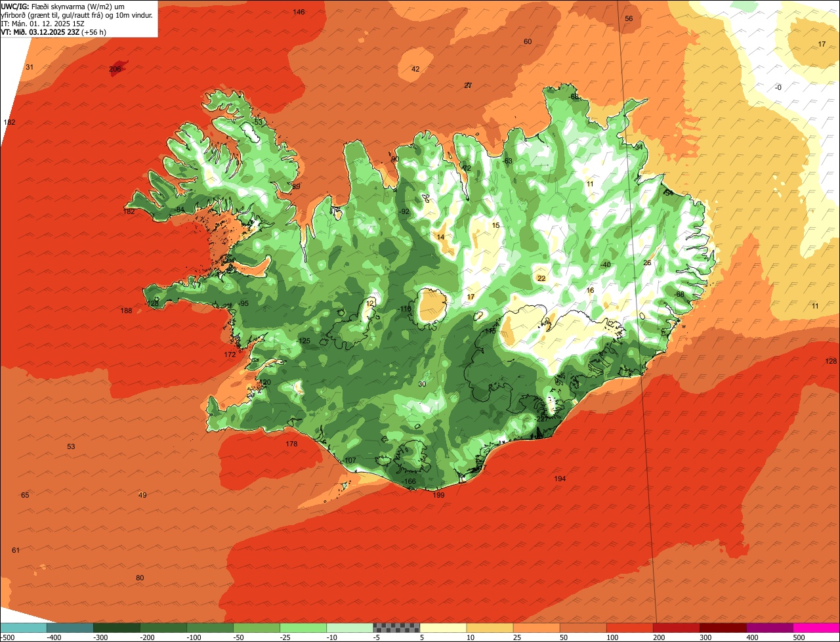Click the map value '-0' in the white area

pyautogui.click(x=778, y=87)
